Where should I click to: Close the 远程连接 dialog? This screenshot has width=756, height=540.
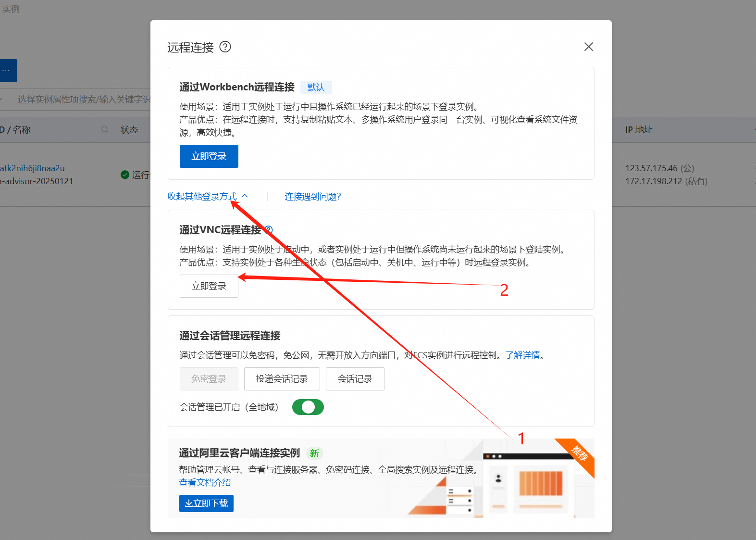click(588, 47)
